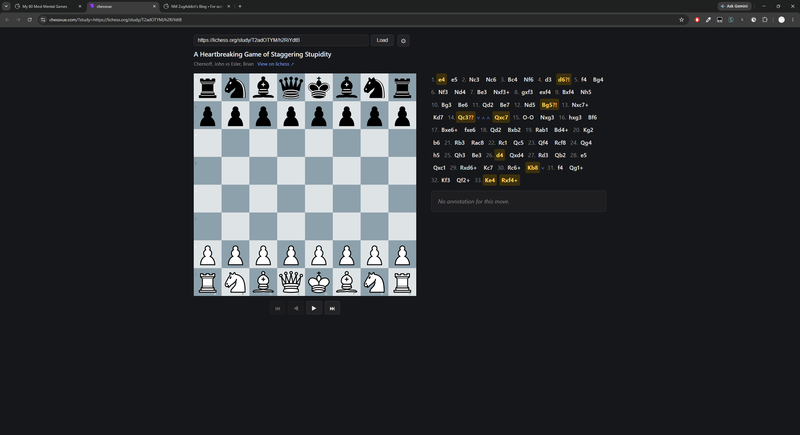Open the Extensions puzzle-piece menu

click(764, 20)
